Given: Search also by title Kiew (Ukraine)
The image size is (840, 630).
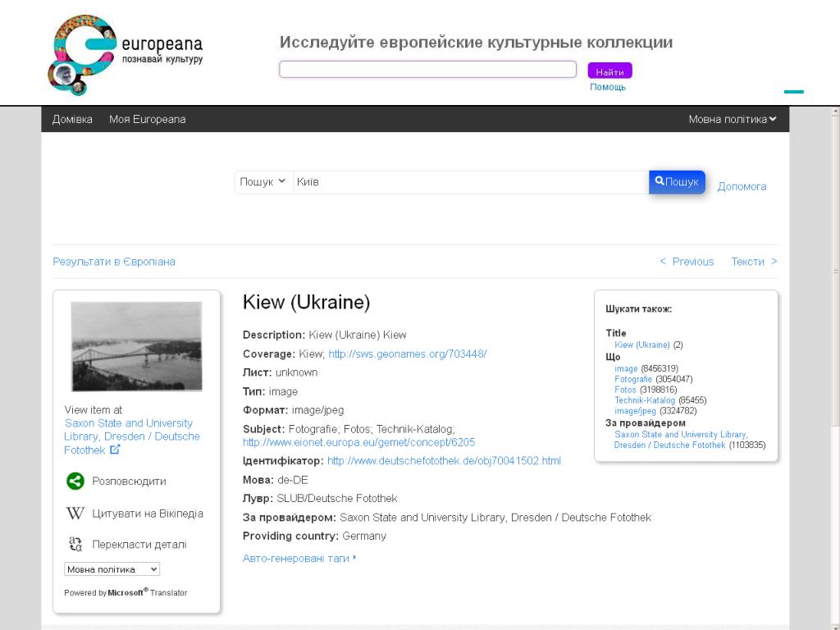Looking at the screenshot, I should click(642, 345).
